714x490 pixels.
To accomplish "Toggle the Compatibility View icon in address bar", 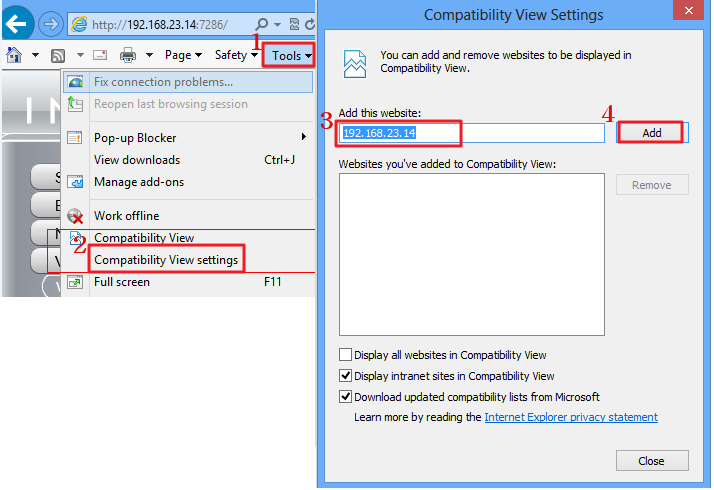I will [x=295, y=24].
